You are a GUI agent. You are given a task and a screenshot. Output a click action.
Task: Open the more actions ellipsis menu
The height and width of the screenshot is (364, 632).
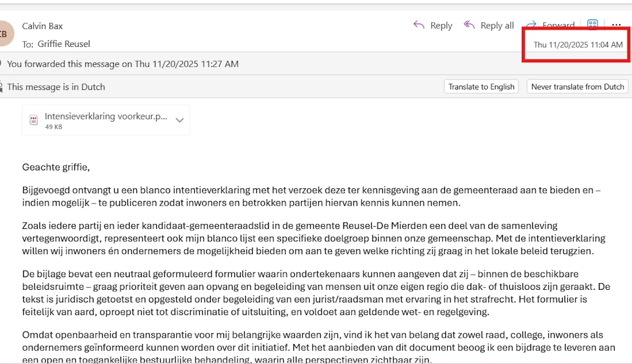[x=616, y=25]
